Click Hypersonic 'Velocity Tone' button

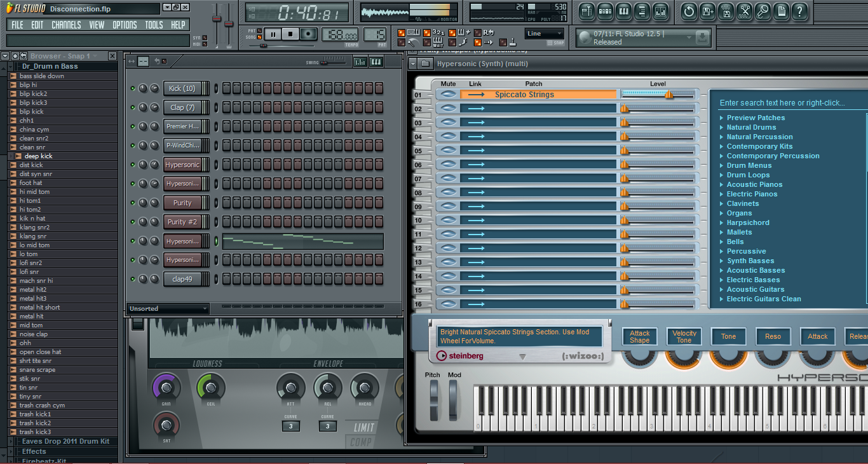tap(684, 337)
